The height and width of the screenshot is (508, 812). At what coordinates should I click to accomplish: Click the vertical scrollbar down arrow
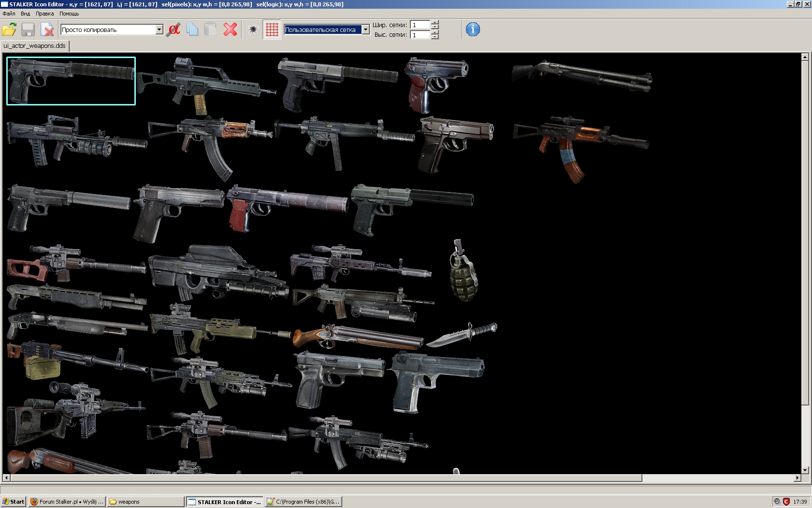point(805,470)
